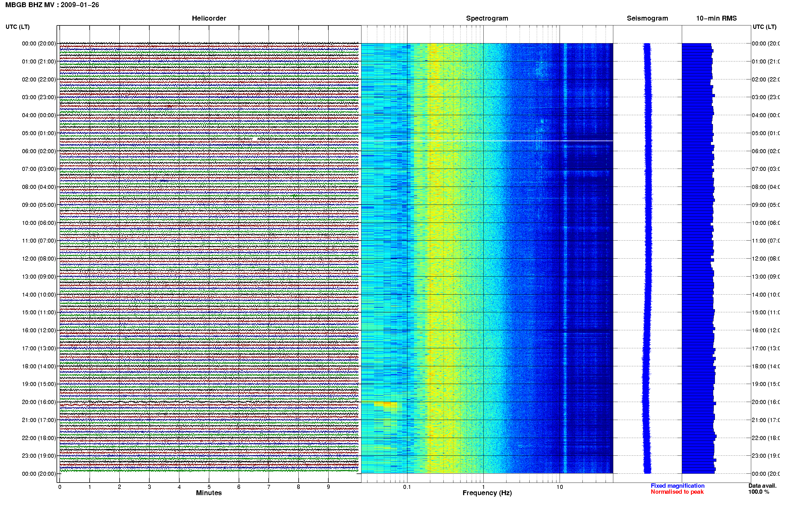Select the Helicorder panel heading

(x=209, y=18)
